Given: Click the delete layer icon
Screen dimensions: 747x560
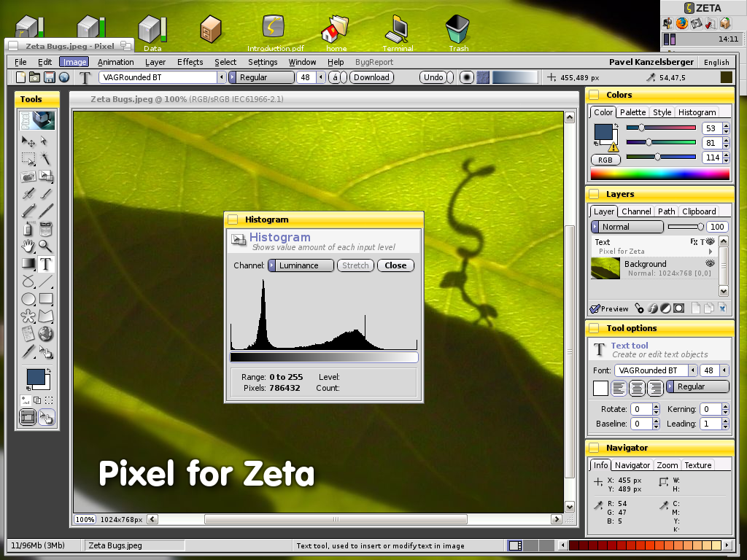Looking at the screenshot, I should (x=722, y=308).
